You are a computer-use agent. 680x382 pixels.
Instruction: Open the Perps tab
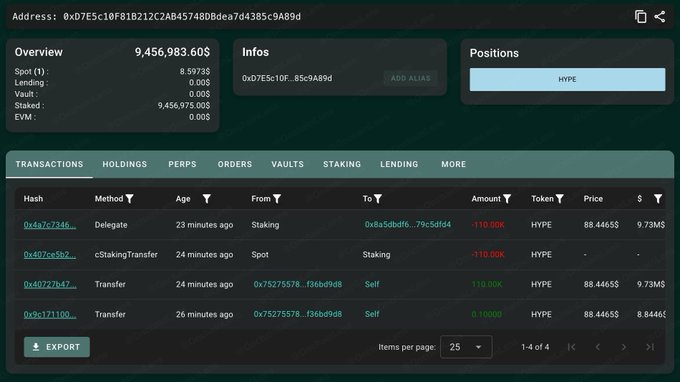click(x=182, y=164)
